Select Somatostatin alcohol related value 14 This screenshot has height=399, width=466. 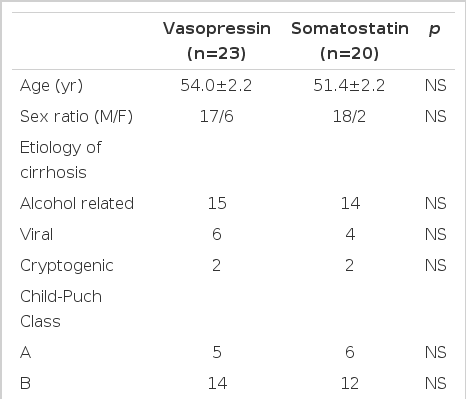(x=350, y=203)
